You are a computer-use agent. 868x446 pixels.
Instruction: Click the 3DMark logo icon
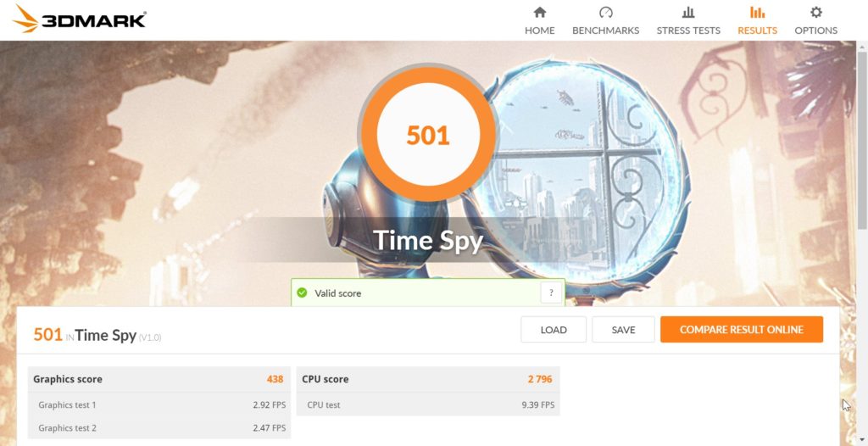pos(25,18)
